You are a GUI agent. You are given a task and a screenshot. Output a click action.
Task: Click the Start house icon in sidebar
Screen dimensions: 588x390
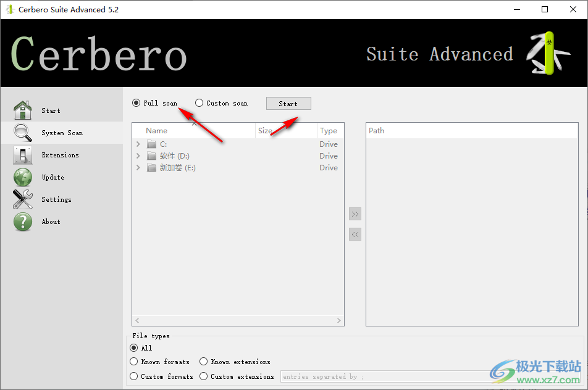tap(22, 110)
